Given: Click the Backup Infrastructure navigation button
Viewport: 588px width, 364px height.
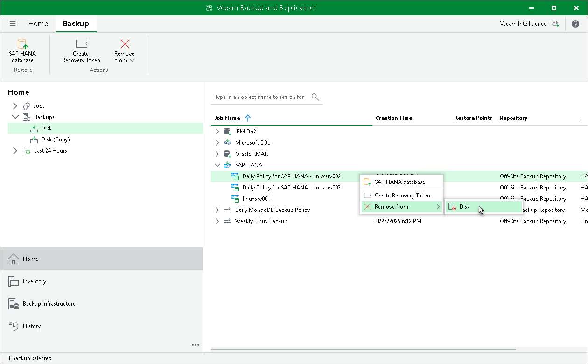Looking at the screenshot, I should 102,304.
